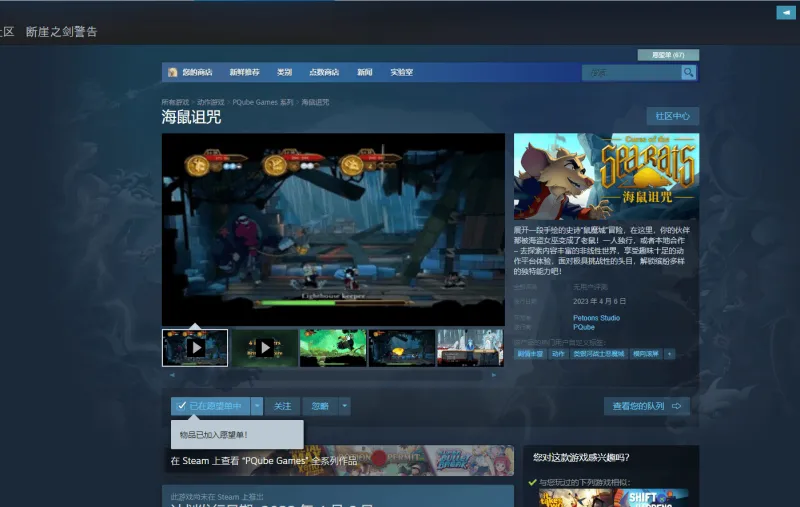Click the plus icon after the tags
This screenshot has height=507, width=800.
(x=669, y=354)
